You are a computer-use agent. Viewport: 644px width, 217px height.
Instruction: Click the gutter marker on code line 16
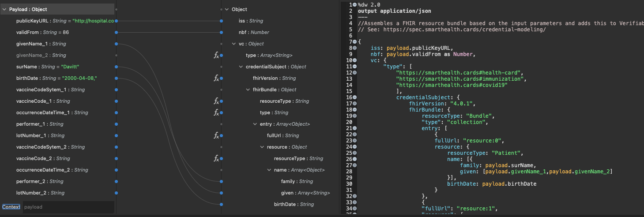pyautogui.click(x=355, y=97)
